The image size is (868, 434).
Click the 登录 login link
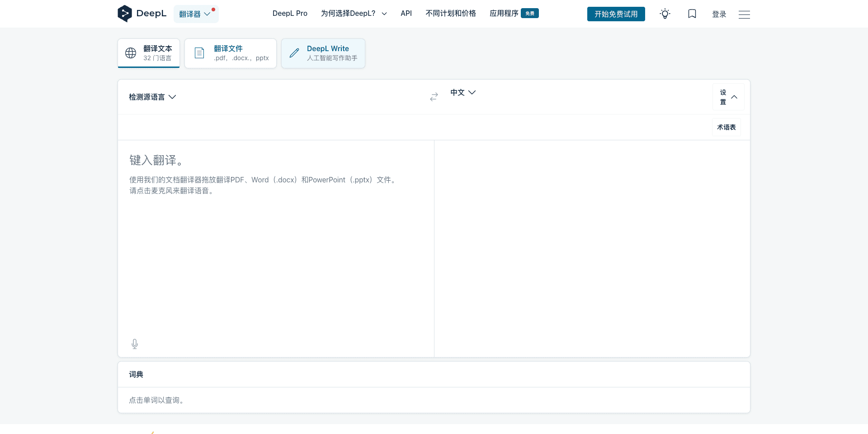click(x=719, y=14)
